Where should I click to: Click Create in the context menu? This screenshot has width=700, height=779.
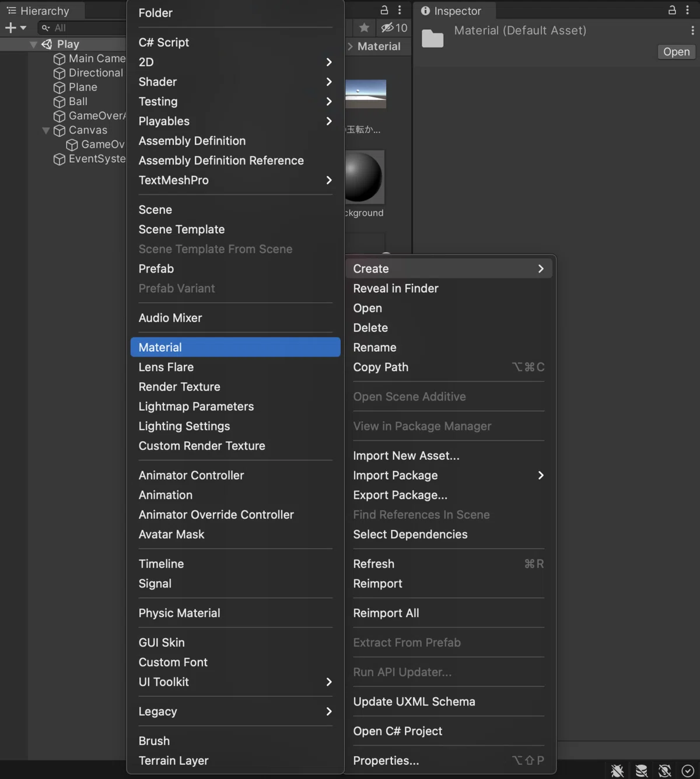coord(449,269)
